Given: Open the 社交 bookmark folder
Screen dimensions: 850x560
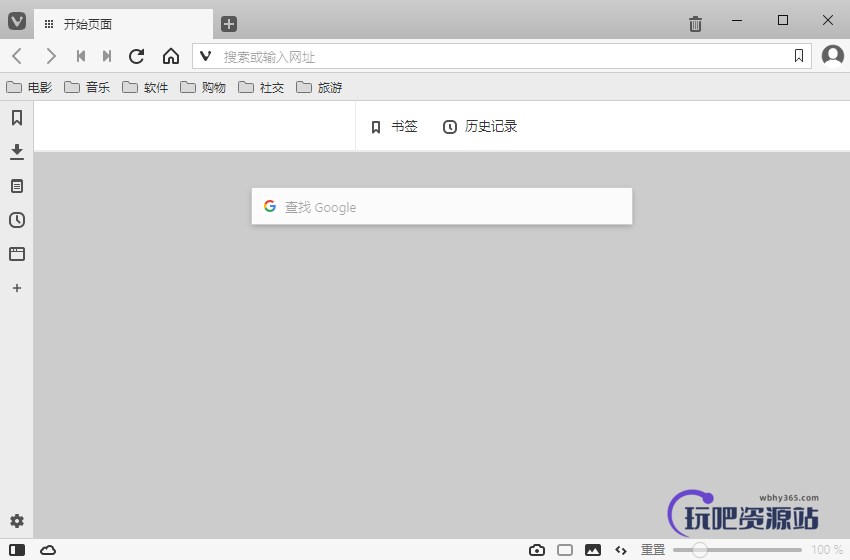Looking at the screenshot, I should (x=261, y=87).
